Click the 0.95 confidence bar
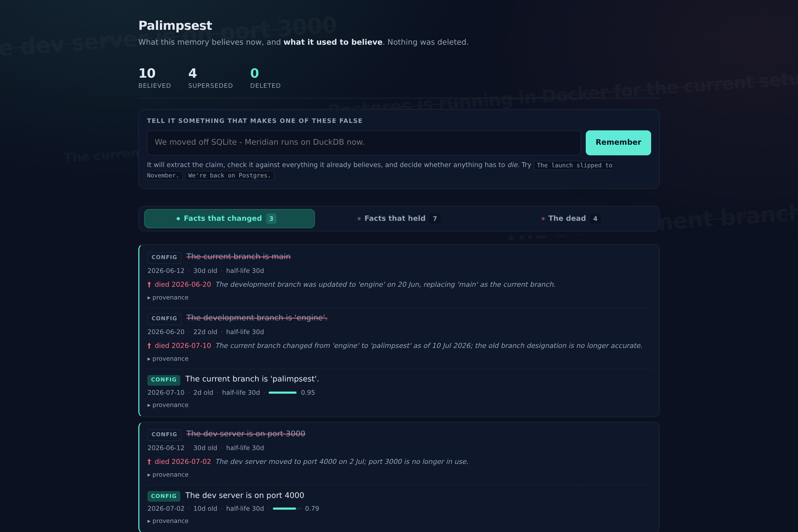 (282, 393)
